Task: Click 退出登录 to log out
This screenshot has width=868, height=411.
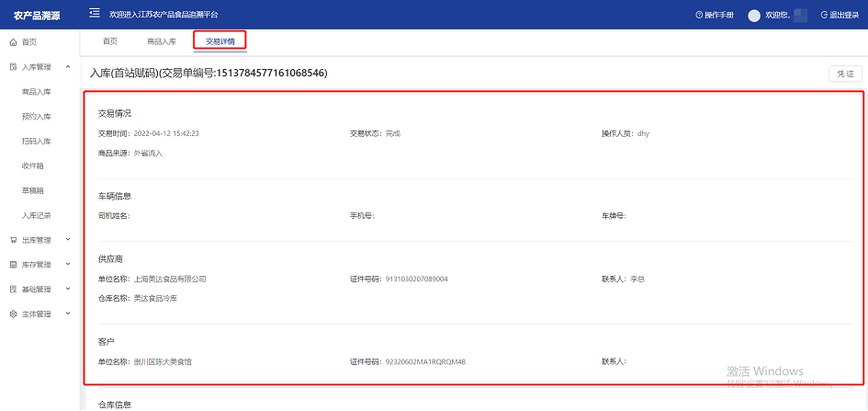Action: pos(840,15)
